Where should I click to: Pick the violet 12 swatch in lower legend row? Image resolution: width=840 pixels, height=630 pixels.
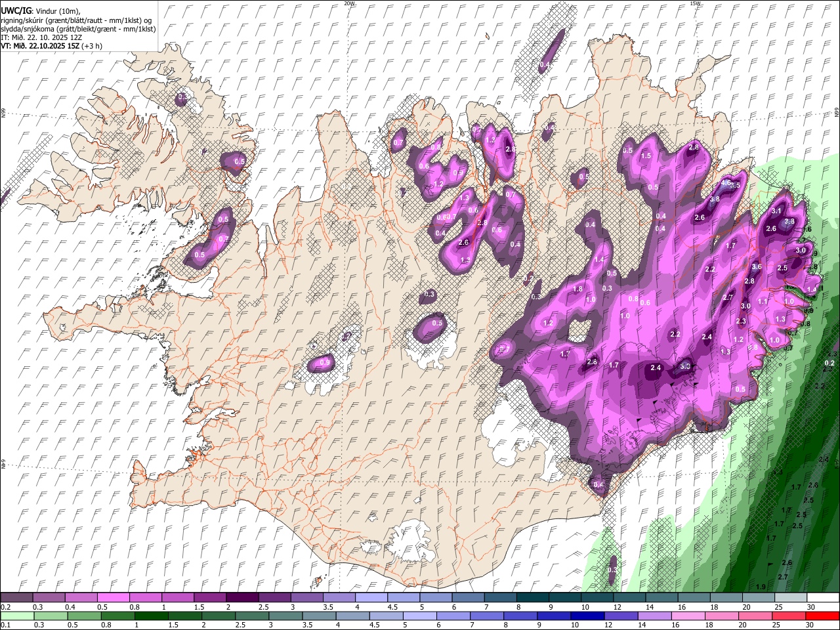click(621, 616)
